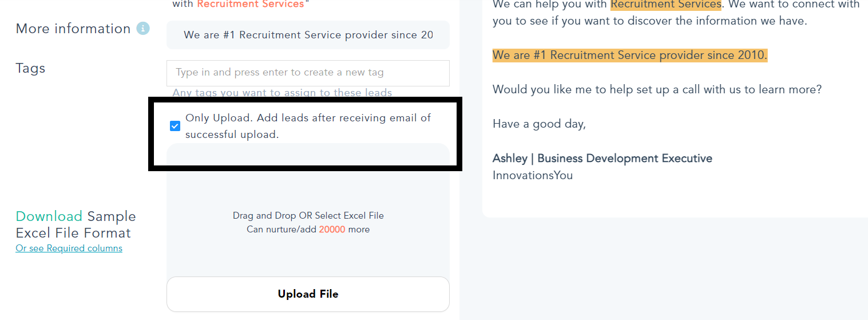Click the red 20000 leads count
Viewport: 868px width, 320px height.
332,230
